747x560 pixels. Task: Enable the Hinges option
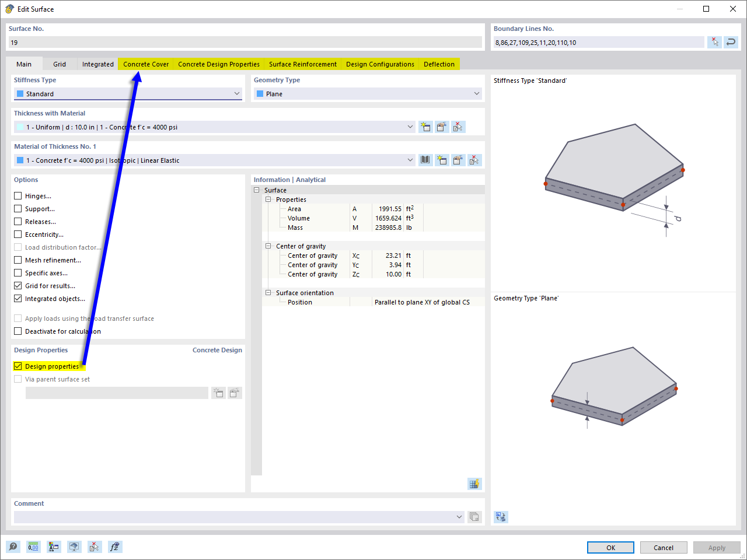click(17, 195)
